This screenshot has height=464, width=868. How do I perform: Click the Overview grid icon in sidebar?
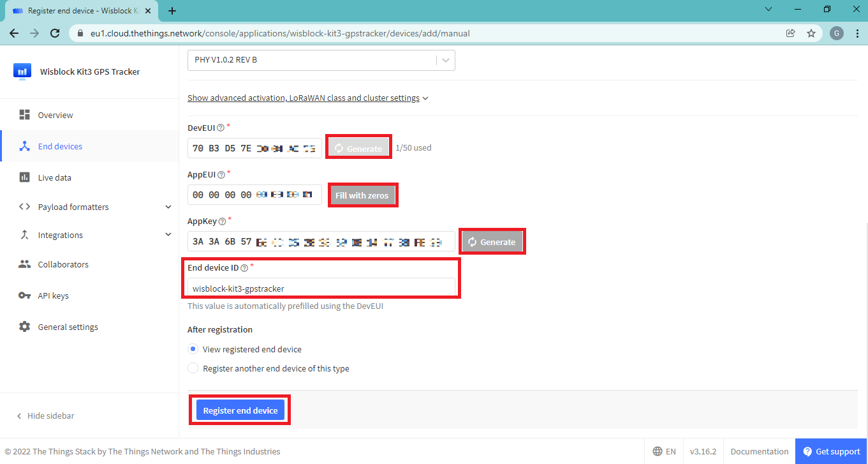pos(25,115)
